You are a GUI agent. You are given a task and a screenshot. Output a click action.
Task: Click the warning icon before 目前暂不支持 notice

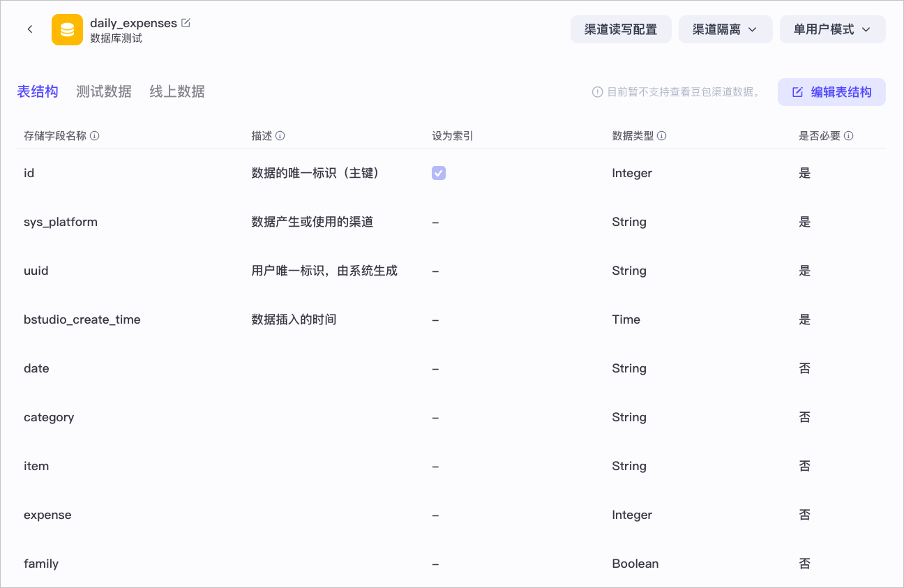pyautogui.click(x=597, y=92)
